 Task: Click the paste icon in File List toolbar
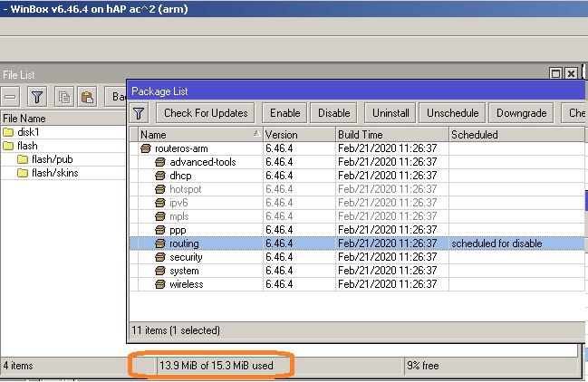pyautogui.click(x=87, y=97)
